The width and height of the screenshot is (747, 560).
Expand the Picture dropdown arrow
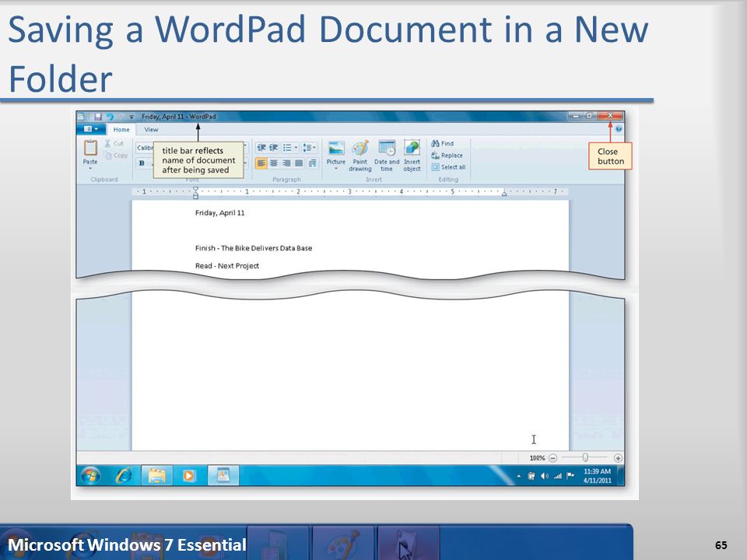point(336,169)
